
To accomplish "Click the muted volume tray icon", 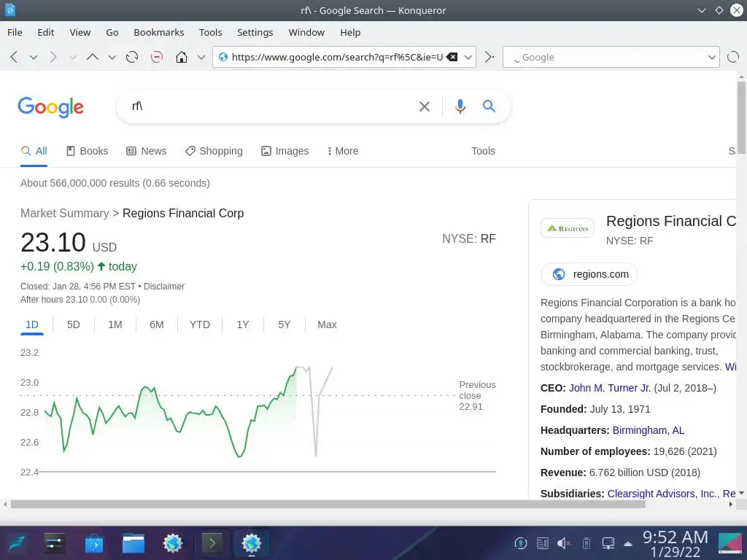I will (x=564, y=543).
